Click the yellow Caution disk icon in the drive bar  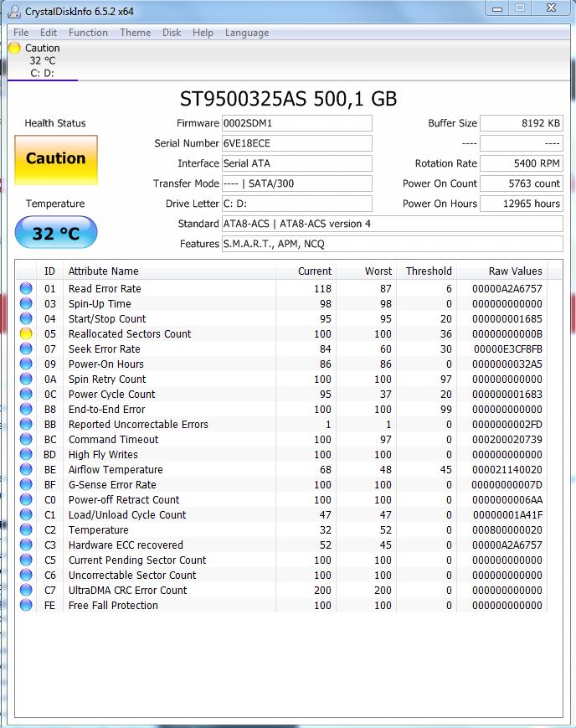coord(14,49)
